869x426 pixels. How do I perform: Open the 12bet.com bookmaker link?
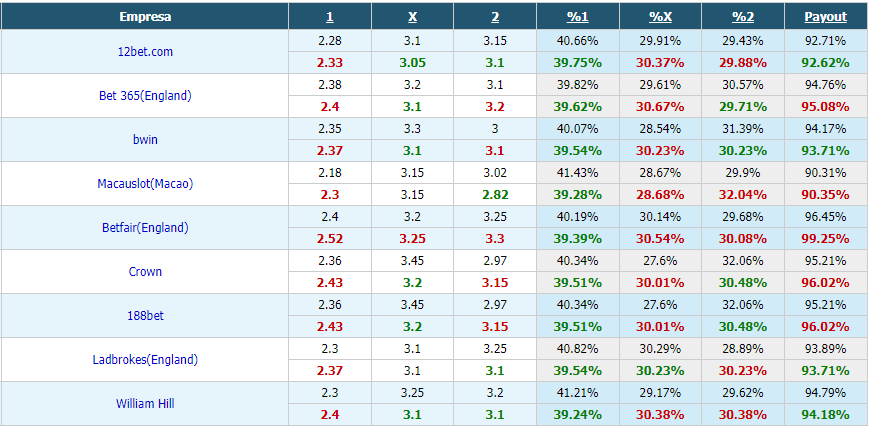point(145,52)
